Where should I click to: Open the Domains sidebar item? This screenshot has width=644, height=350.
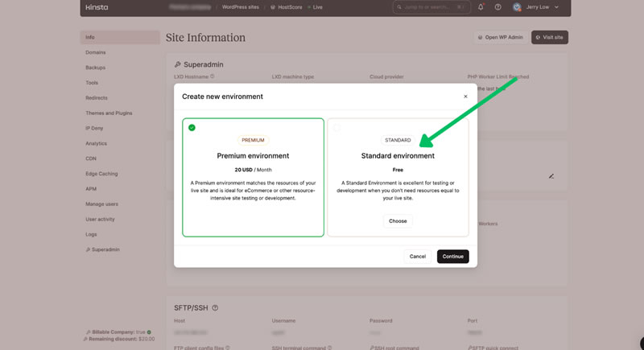(x=96, y=52)
